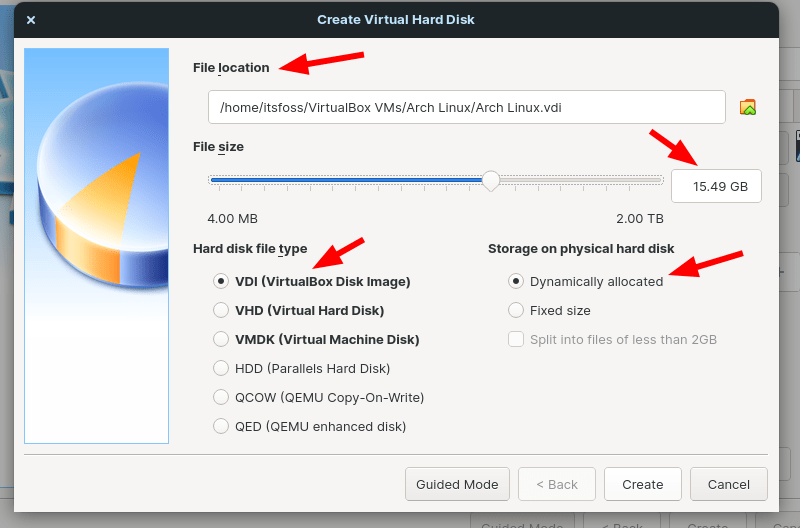Toggle Split into files of less than 2GB

[x=516, y=340]
